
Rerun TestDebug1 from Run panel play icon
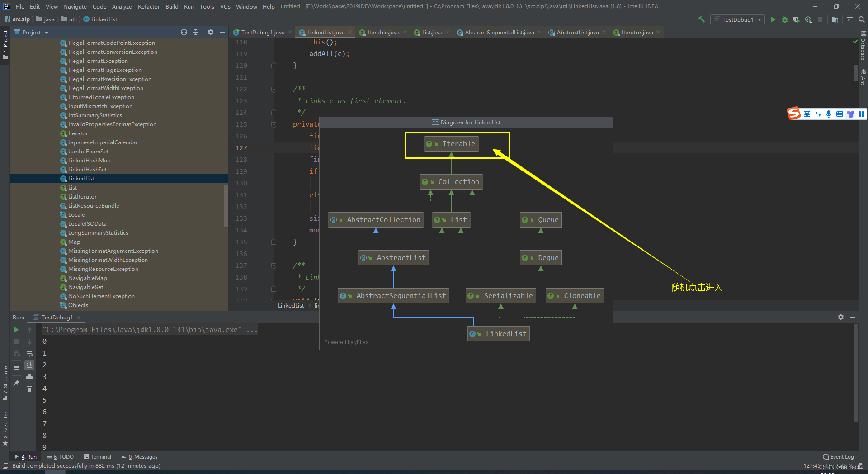coord(16,330)
